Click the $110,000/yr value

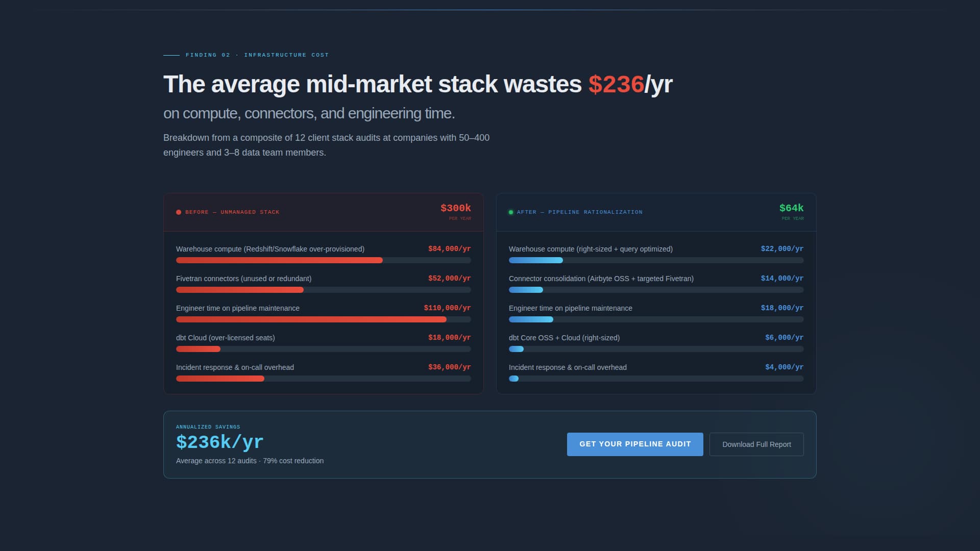point(447,308)
